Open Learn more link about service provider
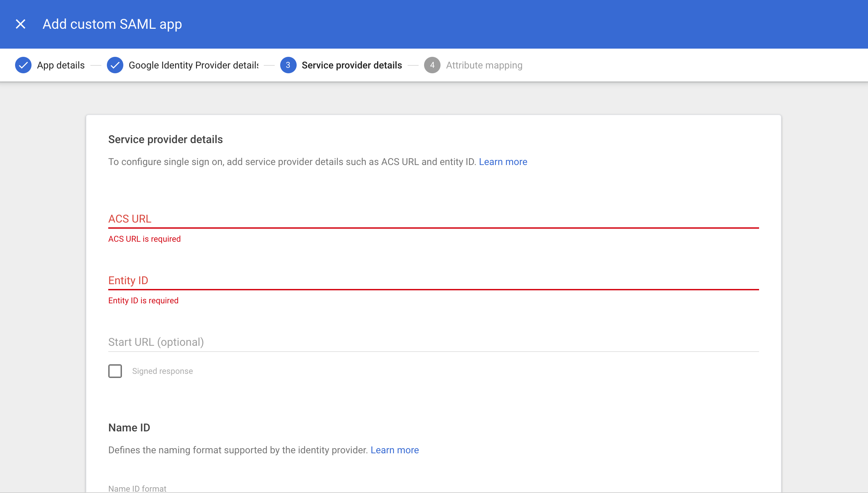The image size is (868, 493). tap(503, 162)
